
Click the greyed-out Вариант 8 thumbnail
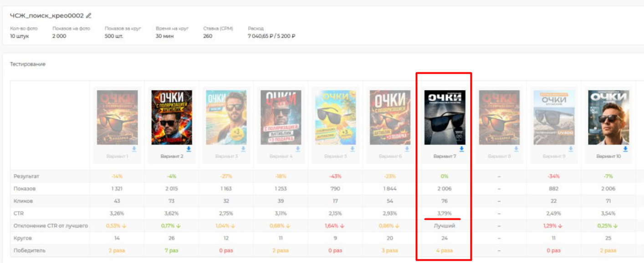[x=499, y=117]
